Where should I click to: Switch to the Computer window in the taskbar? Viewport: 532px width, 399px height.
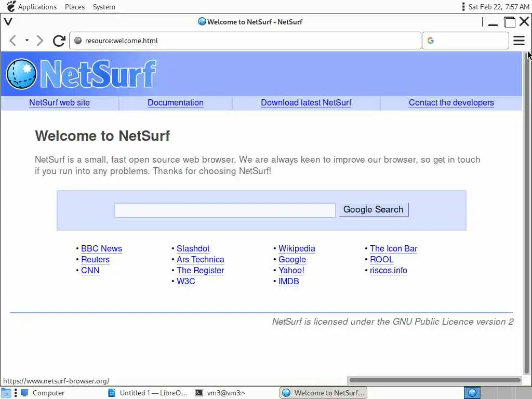click(43, 393)
